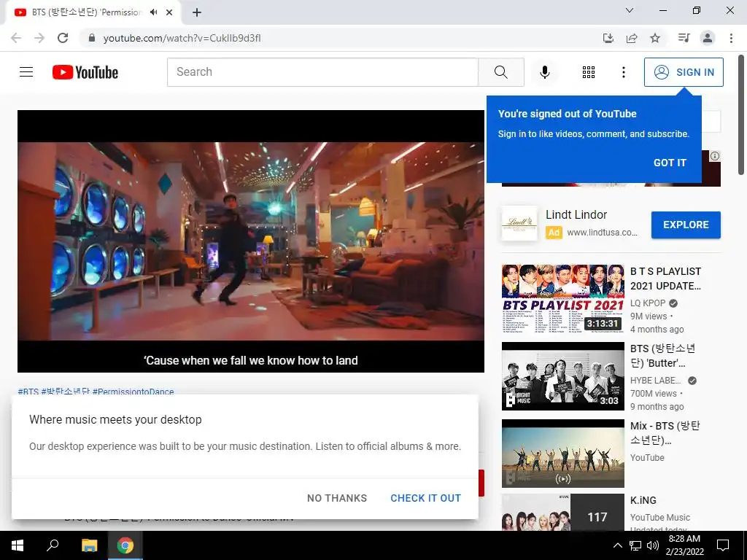Open YouTube settings three-dot menu
The width and height of the screenshot is (747, 560).
(623, 72)
